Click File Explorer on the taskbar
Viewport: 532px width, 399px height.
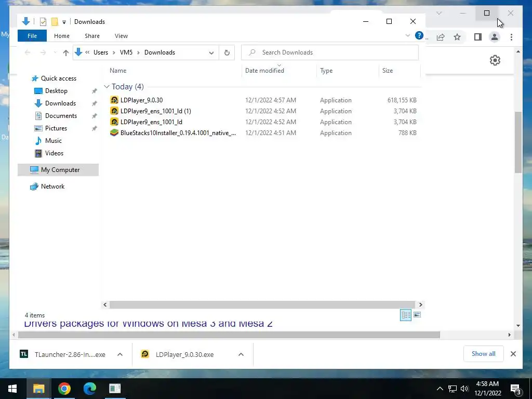(x=38, y=389)
